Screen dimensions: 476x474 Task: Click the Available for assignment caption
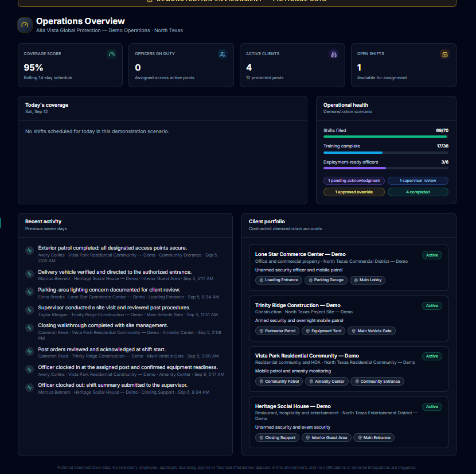pos(382,78)
